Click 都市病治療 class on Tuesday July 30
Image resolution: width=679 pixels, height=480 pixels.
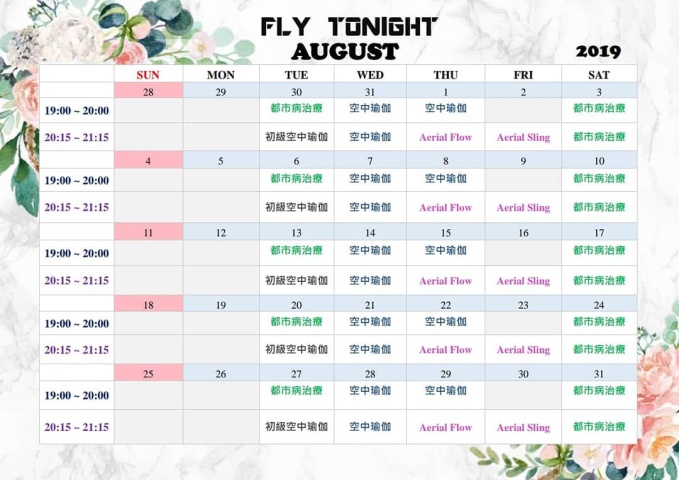(x=297, y=108)
